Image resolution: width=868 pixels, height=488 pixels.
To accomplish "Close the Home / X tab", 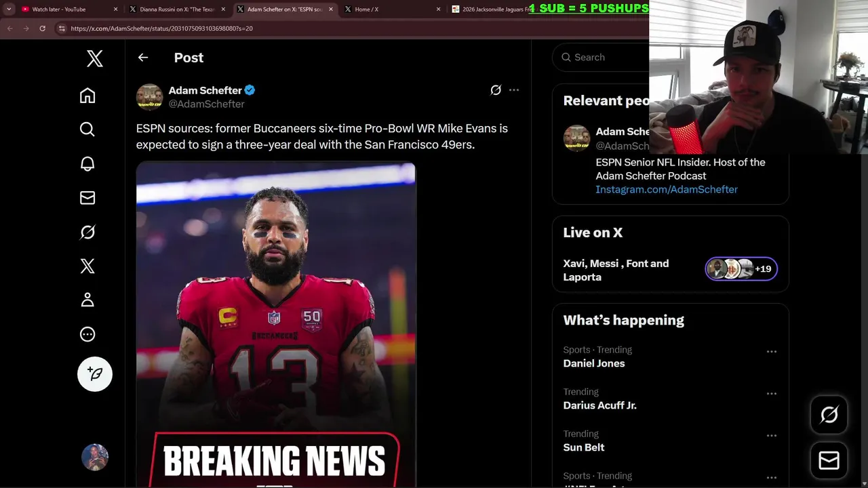I will (438, 9).
